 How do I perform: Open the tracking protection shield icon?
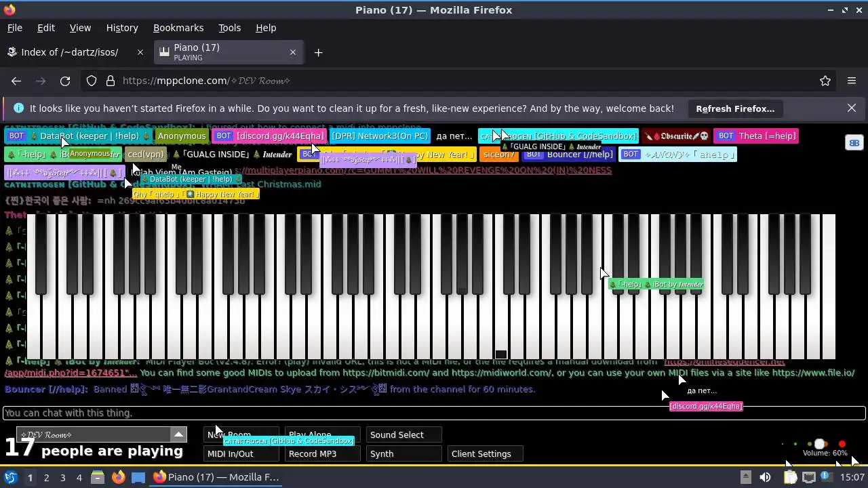point(92,81)
